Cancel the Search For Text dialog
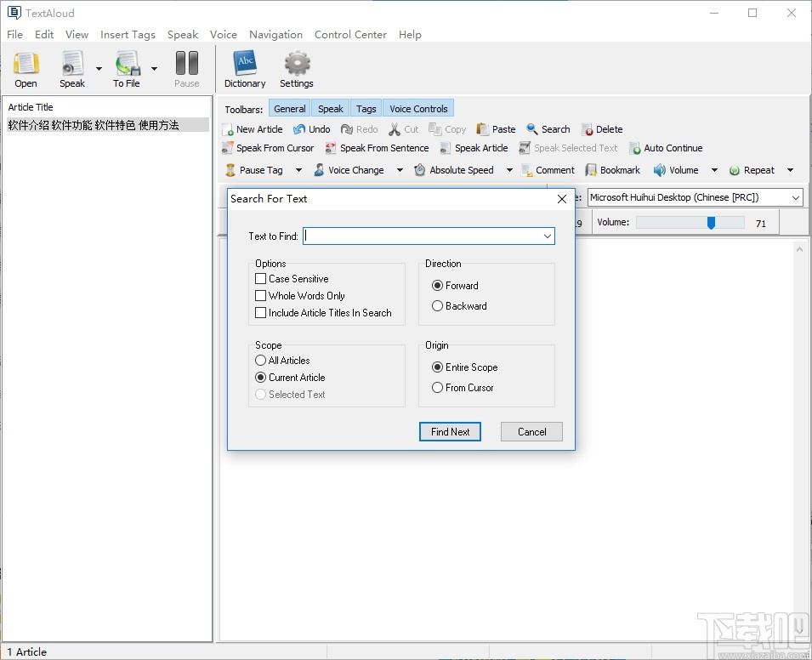Screen dimensions: 812x660 tap(531, 431)
